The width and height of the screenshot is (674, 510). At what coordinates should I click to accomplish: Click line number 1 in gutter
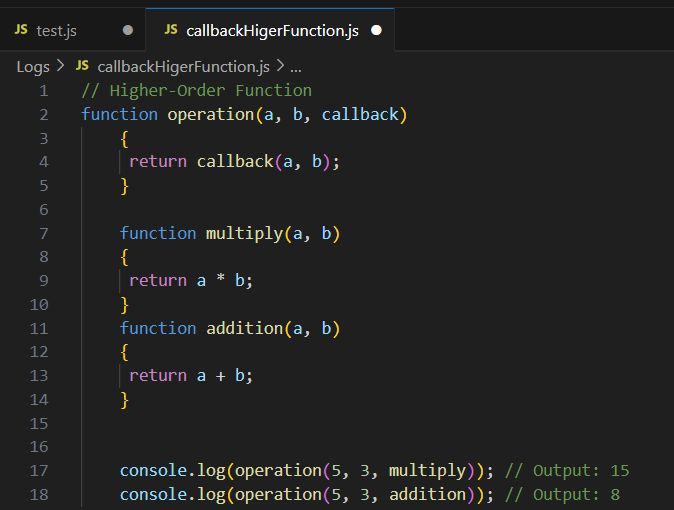tap(44, 91)
